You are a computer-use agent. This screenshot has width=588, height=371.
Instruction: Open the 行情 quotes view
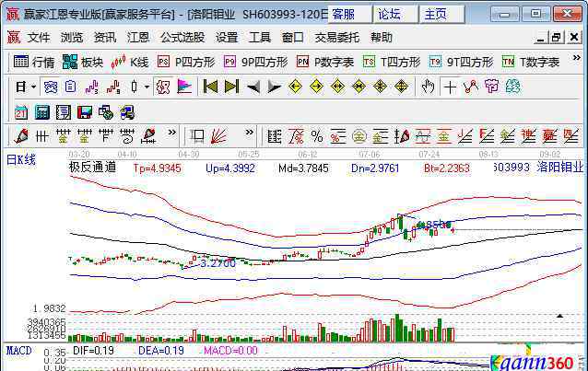pos(34,62)
